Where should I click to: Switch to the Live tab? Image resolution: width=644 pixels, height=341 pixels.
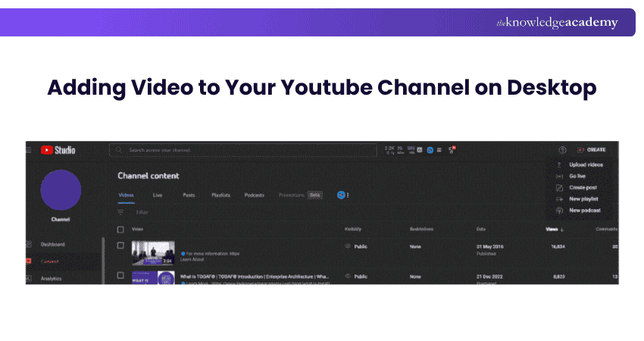click(x=158, y=196)
